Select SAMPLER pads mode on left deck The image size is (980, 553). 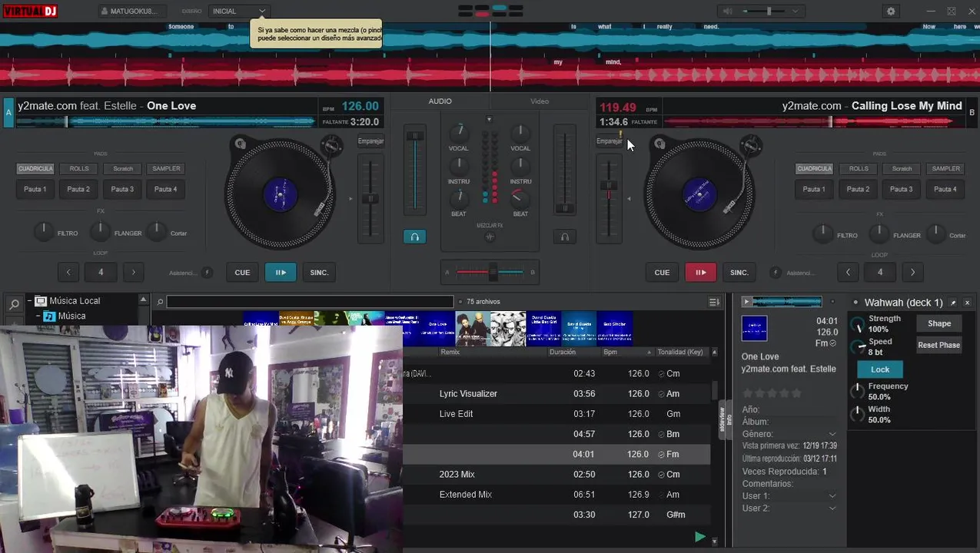click(166, 168)
